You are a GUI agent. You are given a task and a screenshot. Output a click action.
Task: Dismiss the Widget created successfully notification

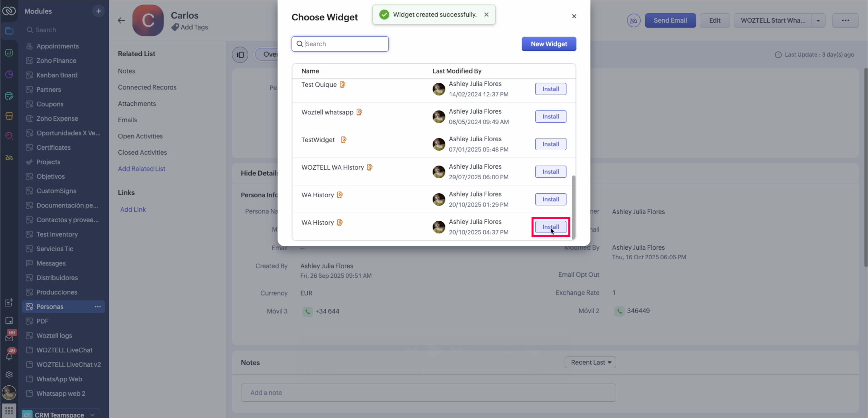click(x=486, y=14)
